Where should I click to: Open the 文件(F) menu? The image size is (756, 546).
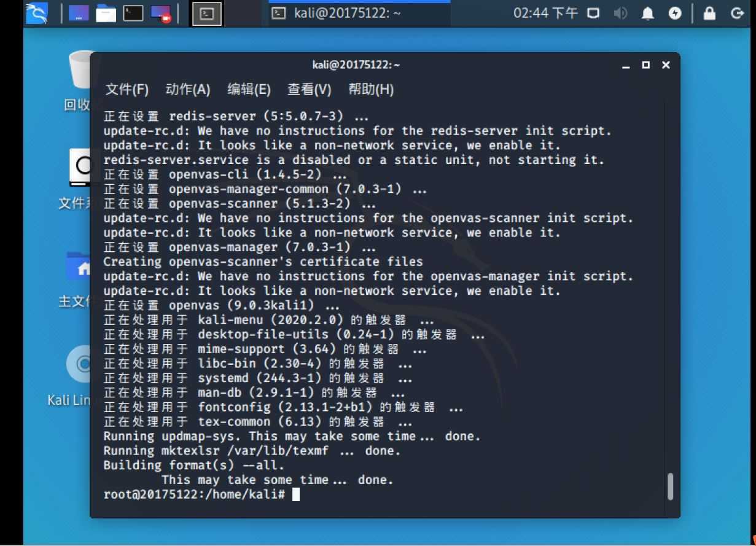coord(127,90)
